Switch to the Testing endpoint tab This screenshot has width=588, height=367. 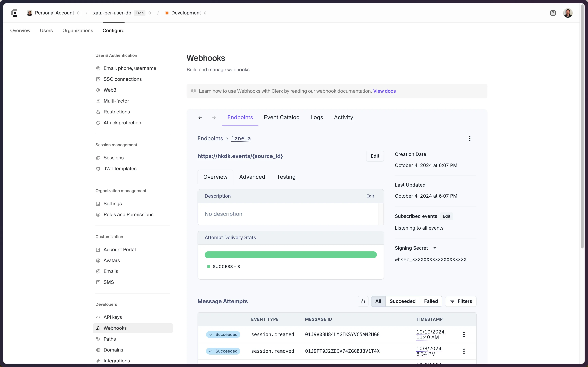click(286, 177)
